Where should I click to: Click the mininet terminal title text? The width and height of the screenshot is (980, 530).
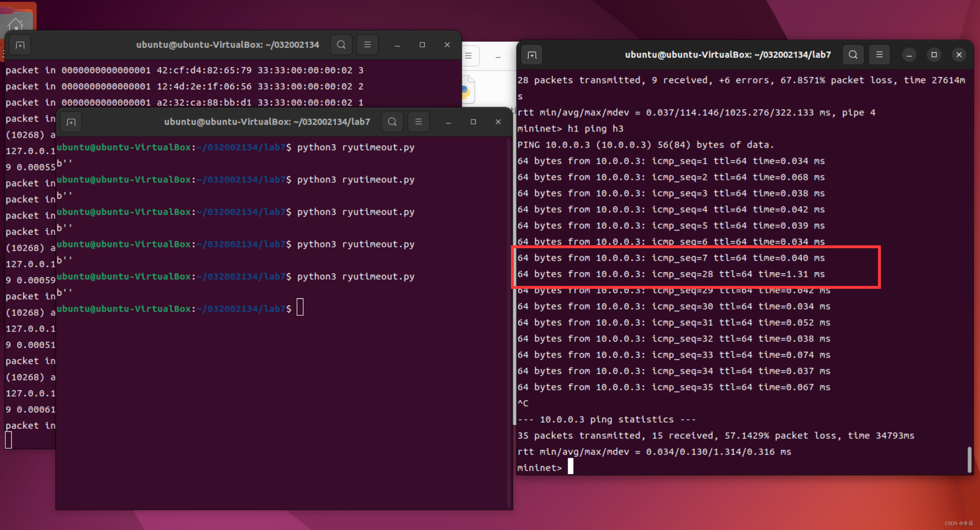pyautogui.click(x=728, y=55)
